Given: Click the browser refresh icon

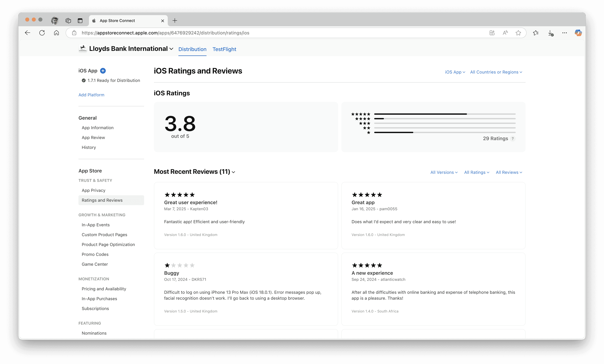Looking at the screenshot, I should pyautogui.click(x=42, y=33).
